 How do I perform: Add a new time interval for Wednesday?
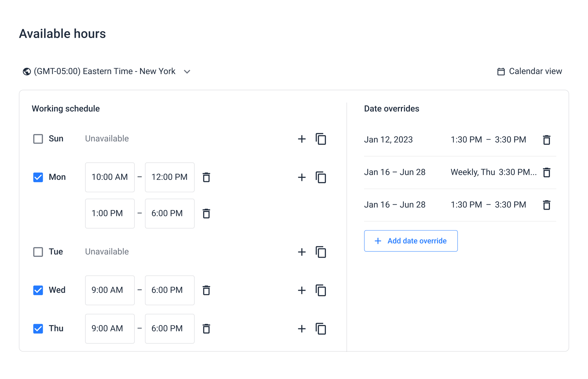302,290
